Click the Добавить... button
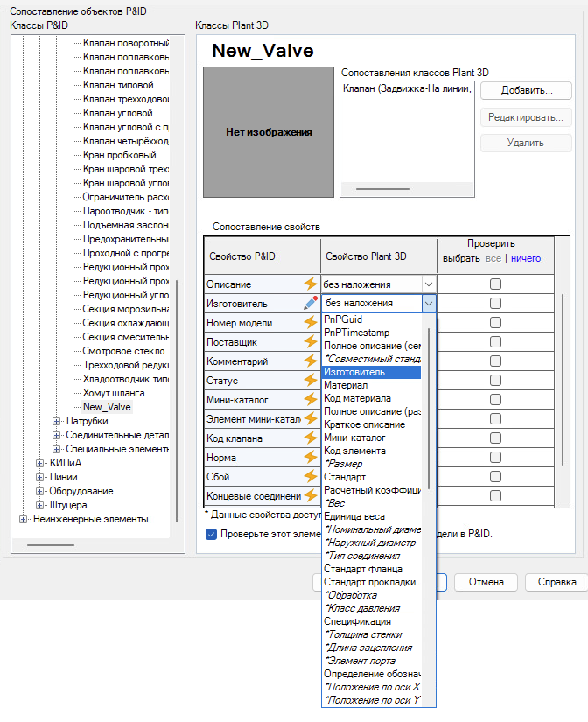This screenshot has width=588, height=722. coord(526,91)
